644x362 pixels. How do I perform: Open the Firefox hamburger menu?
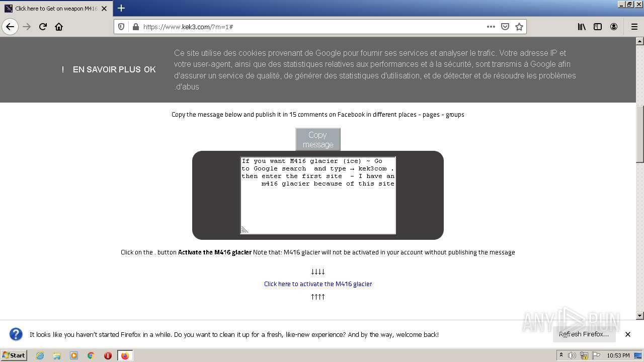click(x=634, y=27)
